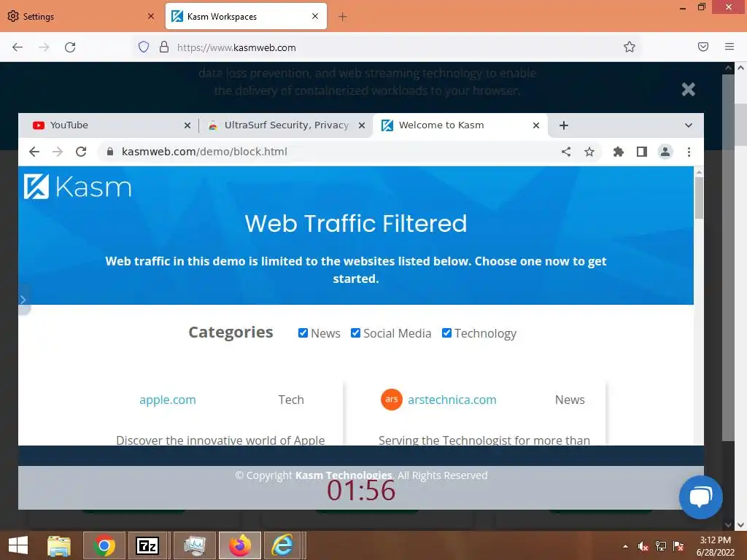747x560 pixels.
Task: Open Chrome profile avatar icon
Action: pyautogui.click(x=665, y=152)
